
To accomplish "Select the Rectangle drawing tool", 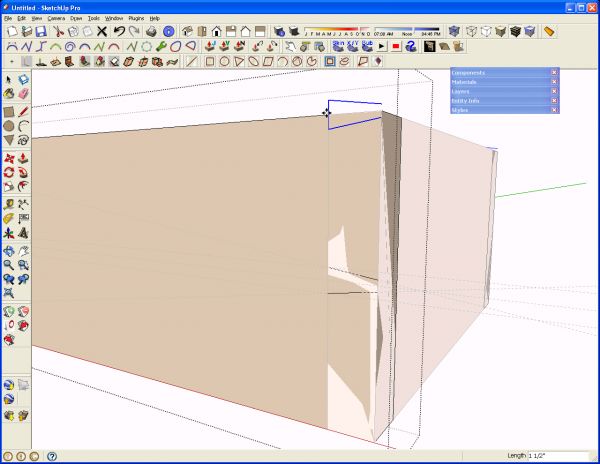I will pyautogui.click(x=9, y=112).
